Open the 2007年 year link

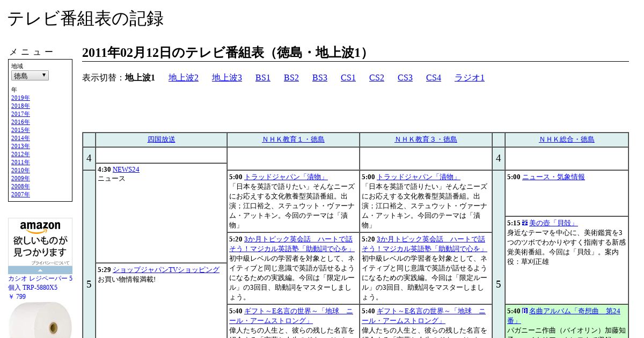[x=20, y=194]
